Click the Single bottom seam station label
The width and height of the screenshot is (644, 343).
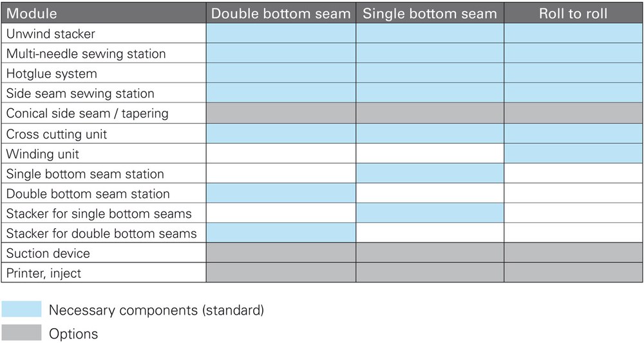click(85, 174)
